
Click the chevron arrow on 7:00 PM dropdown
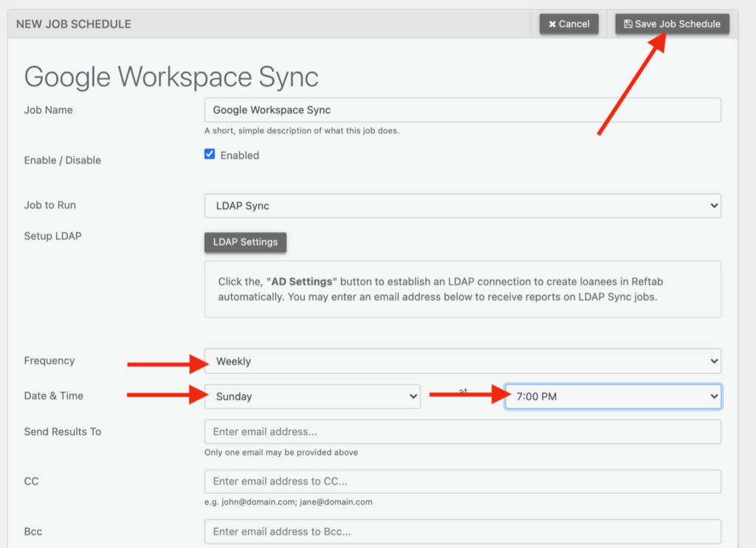pos(713,397)
